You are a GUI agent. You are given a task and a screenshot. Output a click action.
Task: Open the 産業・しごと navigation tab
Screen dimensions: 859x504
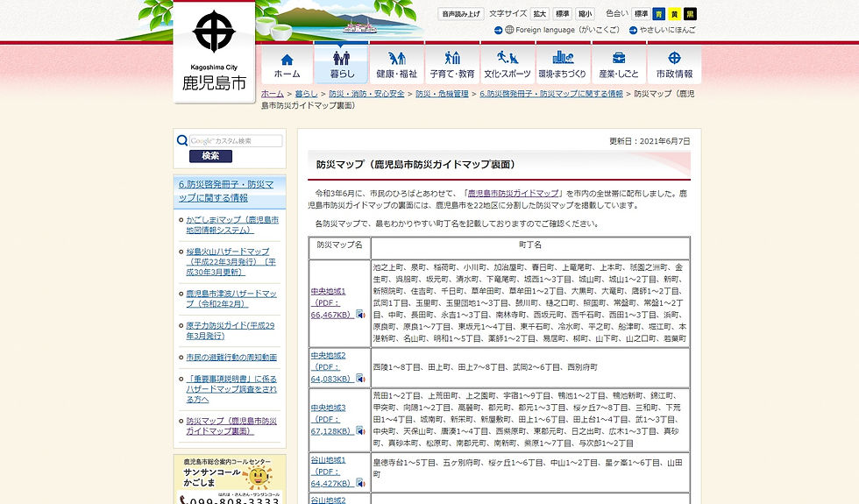tap(619, 64)
